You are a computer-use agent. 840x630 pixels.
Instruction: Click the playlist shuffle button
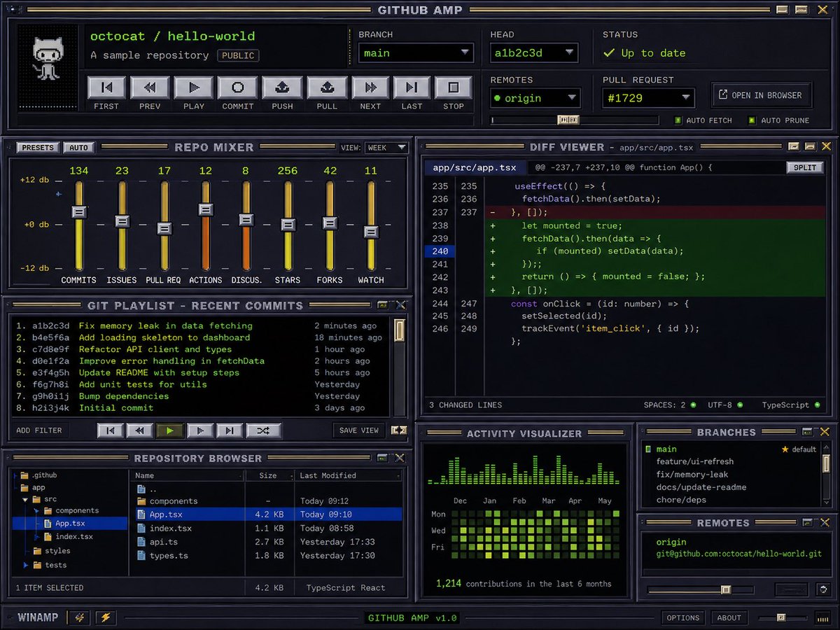coord(263,430)
